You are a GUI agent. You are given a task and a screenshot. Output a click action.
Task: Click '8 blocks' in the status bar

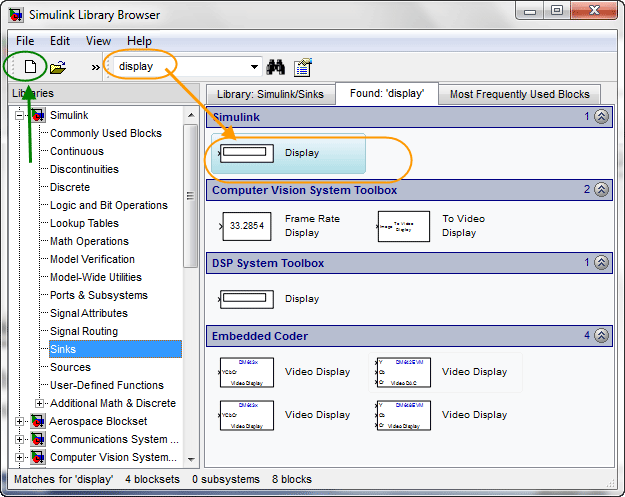click(x=292, y=479)
